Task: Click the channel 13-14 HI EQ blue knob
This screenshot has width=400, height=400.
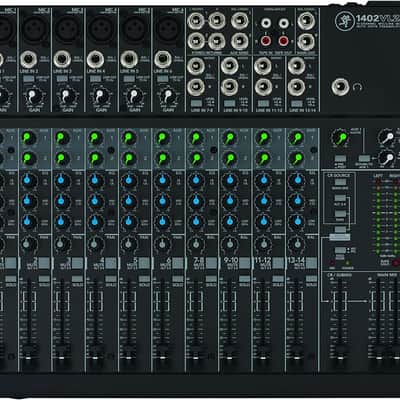Action: tap(297, 181)
